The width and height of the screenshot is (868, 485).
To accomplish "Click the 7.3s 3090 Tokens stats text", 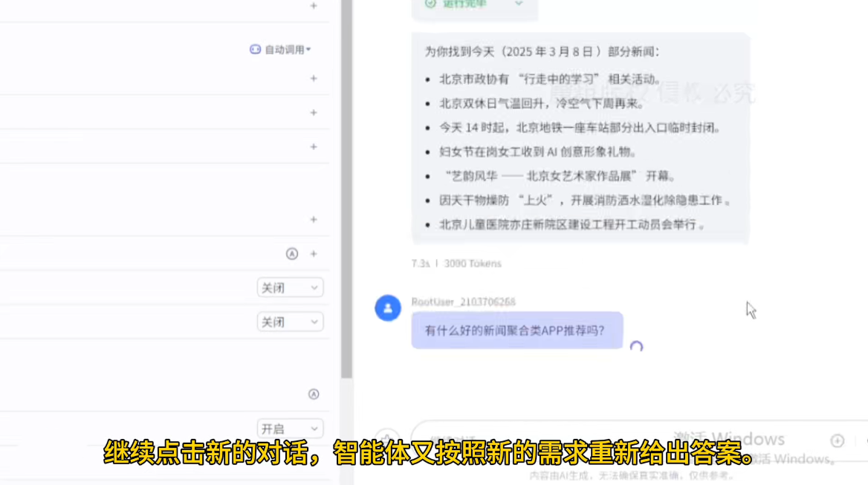I will [x=456, y=264].
